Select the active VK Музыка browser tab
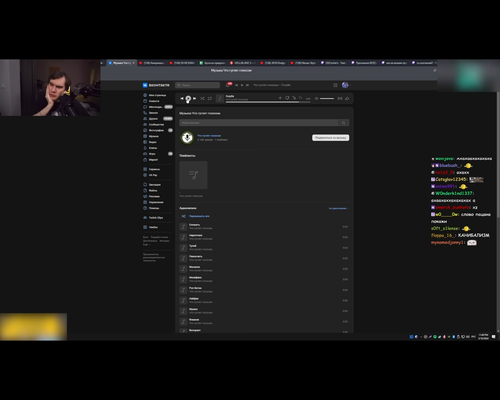The width and height of the screenshot is (500, 400). click(x=122, y=63)
